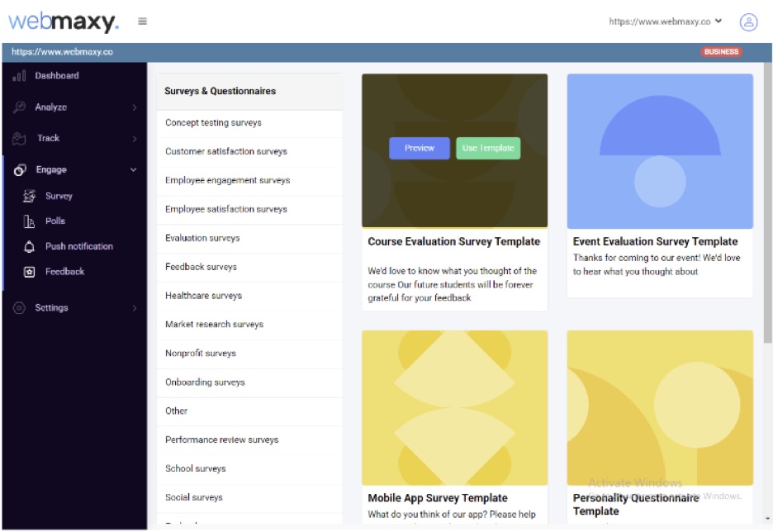The height and width of the screenshot is (532, 773).
Task: Open the website URL dropdown at top right
Action: (665, 21)
